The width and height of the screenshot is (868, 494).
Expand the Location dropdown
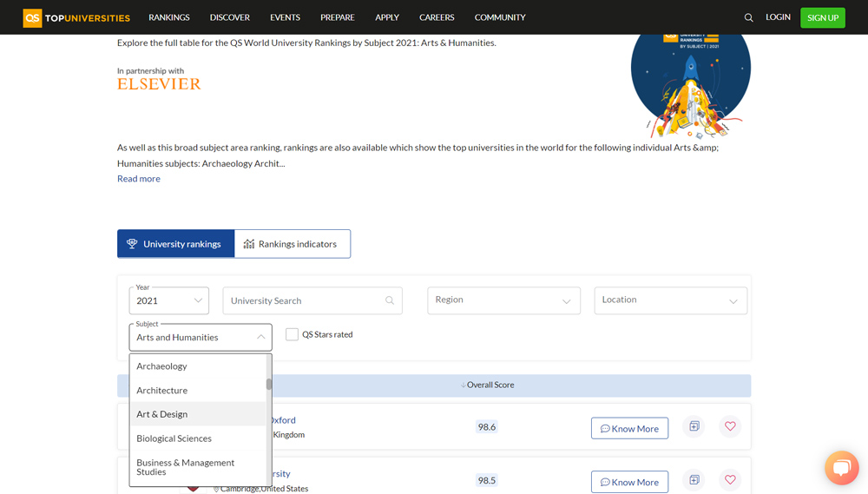click(670, 300)
